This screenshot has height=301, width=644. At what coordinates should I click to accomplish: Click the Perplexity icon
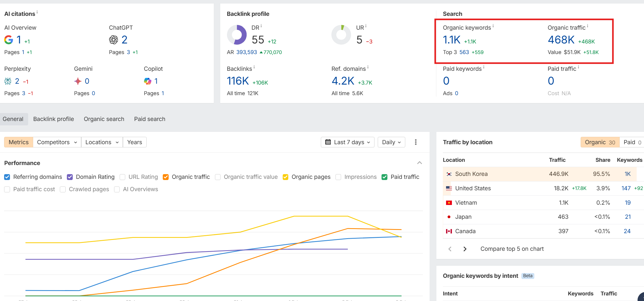pos(8,81)
